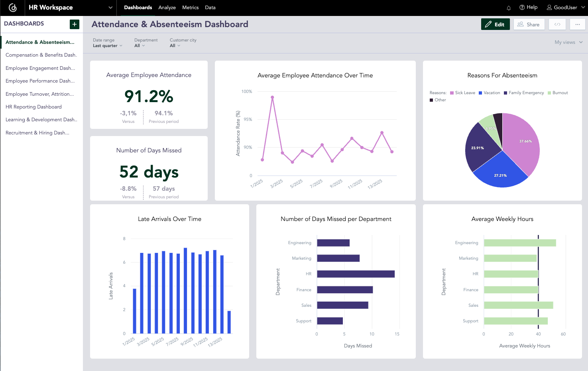Image resolution: width=588 pixels, height=371 pixels.
Task: Open the Metrics menu in the top bar
Action: click(190, 7)
